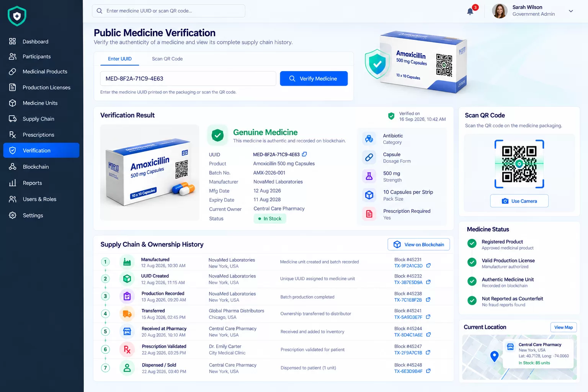Click Sarah Wilson's profile avatar
The image size is (588, 392).
(500, 11)
